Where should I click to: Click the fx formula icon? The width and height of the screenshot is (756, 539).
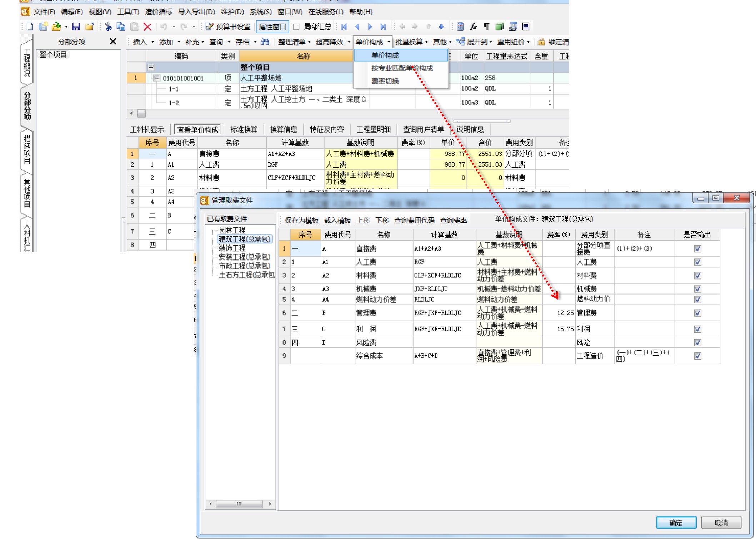pos(474,26)
